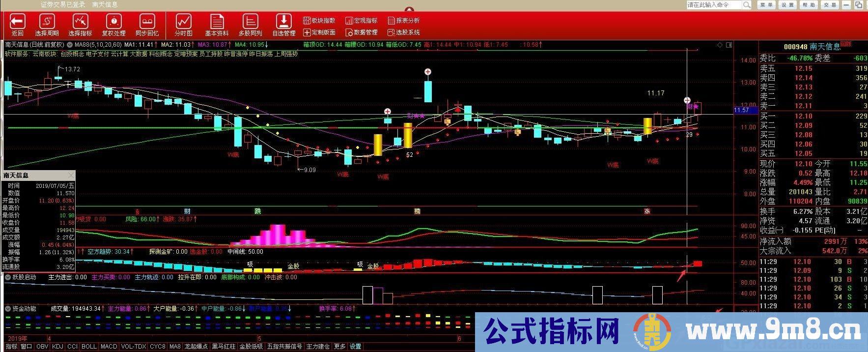Open the 选股系统 stock screener
The width and height of the screenshot is (868, 352).
pyautogui.click(x=404, y=32)
